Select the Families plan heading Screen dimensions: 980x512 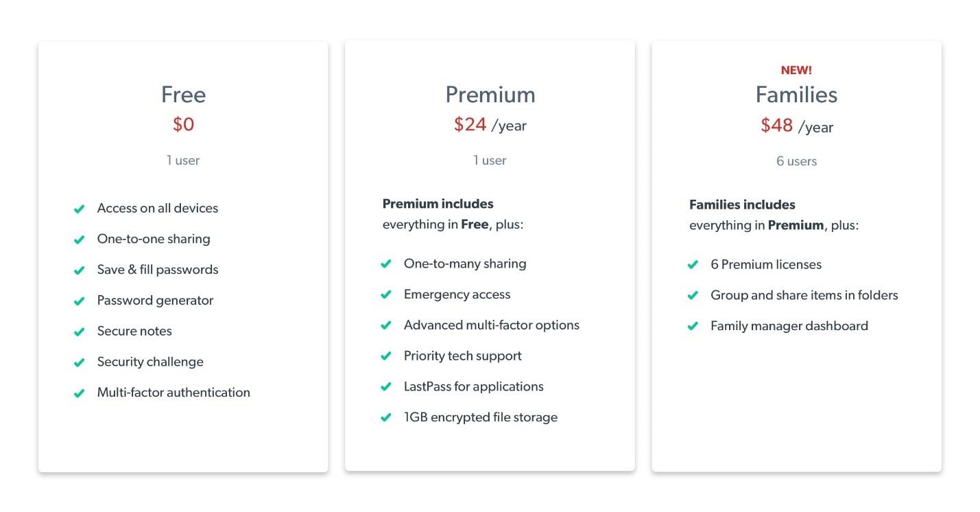click(796, 95)
